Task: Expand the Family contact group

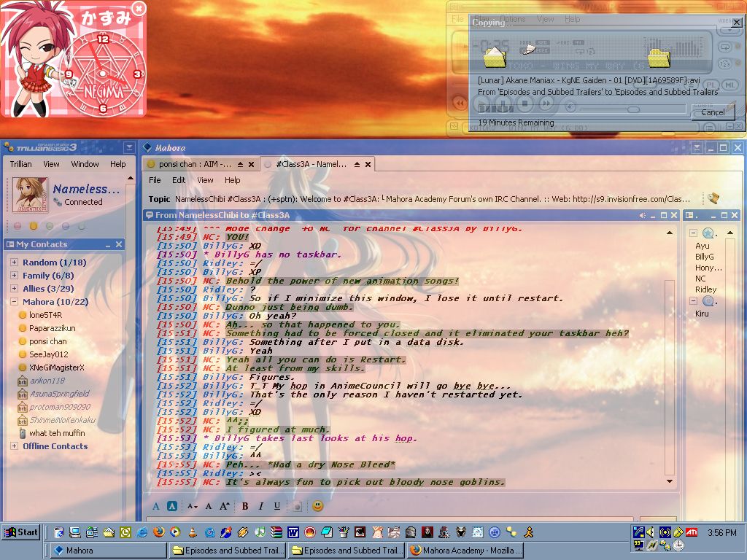Action: (14, 275)
